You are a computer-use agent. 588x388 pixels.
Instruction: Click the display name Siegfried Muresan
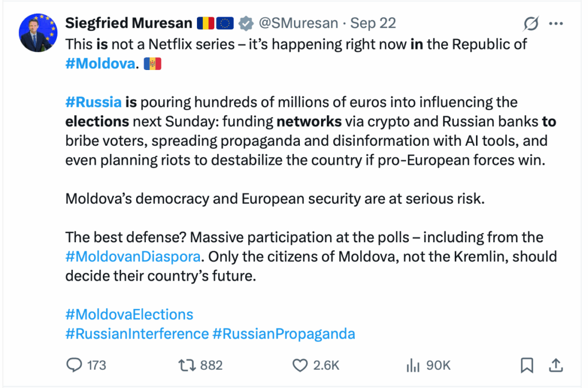(128, 24)
